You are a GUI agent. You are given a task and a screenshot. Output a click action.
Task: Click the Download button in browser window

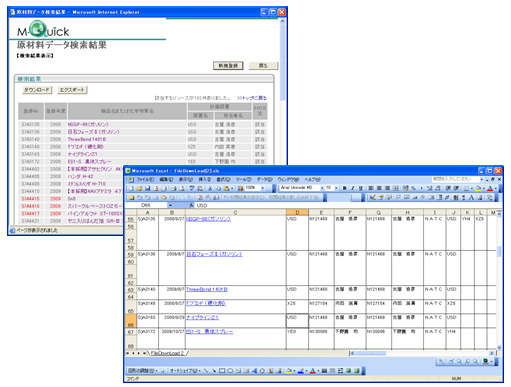(x=37, y=90)
